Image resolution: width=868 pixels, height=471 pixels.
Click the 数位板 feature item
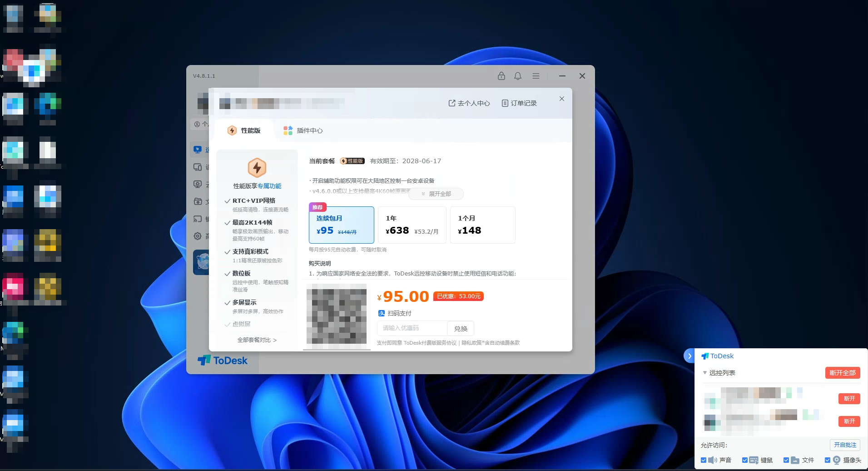tap(257, 281)
